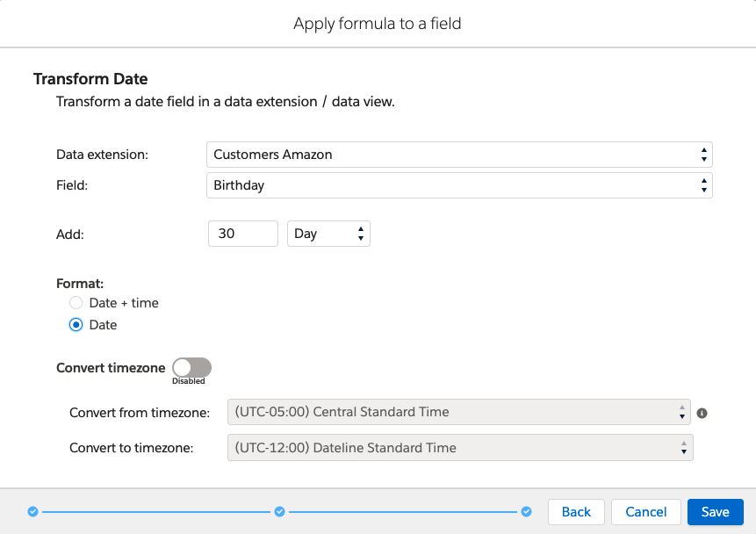The image size is (756, 534).
Task: Click the Back button
Action: coord(576,512)
